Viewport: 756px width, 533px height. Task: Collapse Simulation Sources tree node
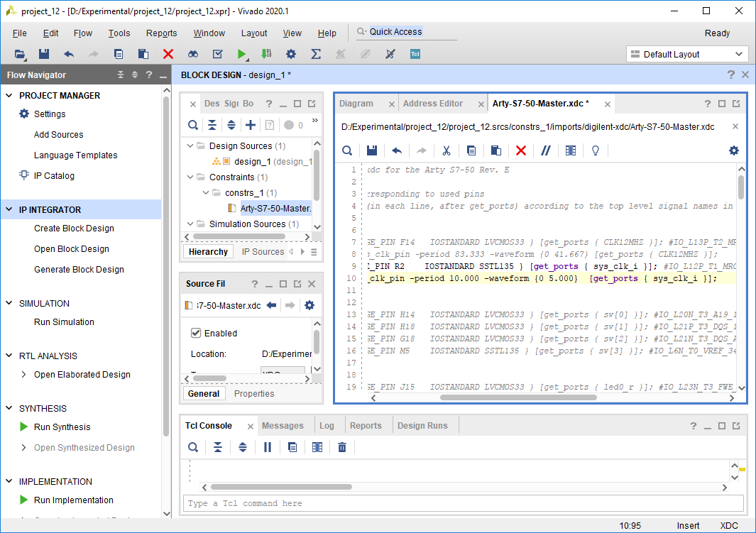click(x=190, y=224)
